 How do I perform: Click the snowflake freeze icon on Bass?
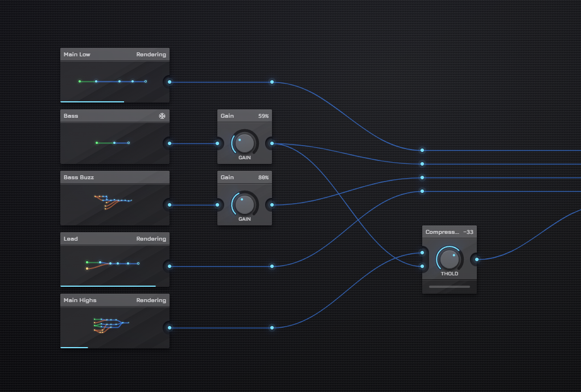[x=162, y=116]
